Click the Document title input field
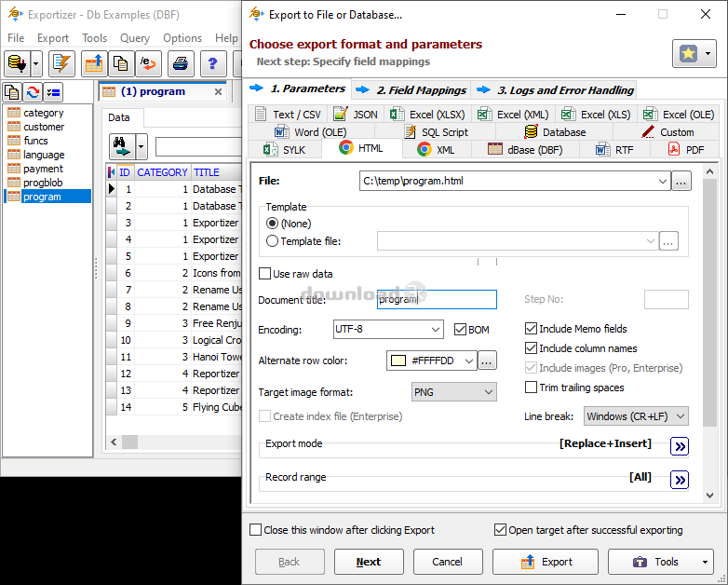The image size is (728, 585). (437, 300)
